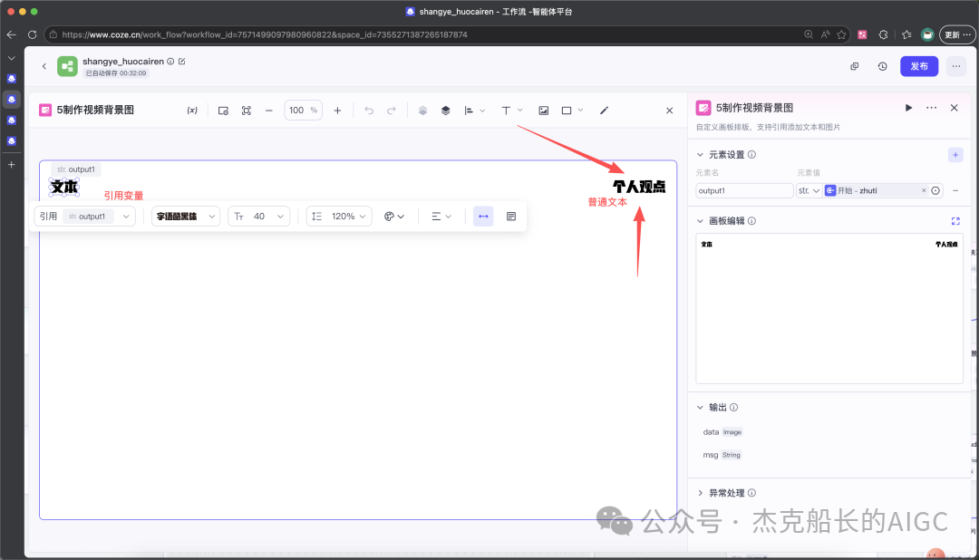Open the font family dropdown
This screenshot has width=979, height=560.
point(186,216)
